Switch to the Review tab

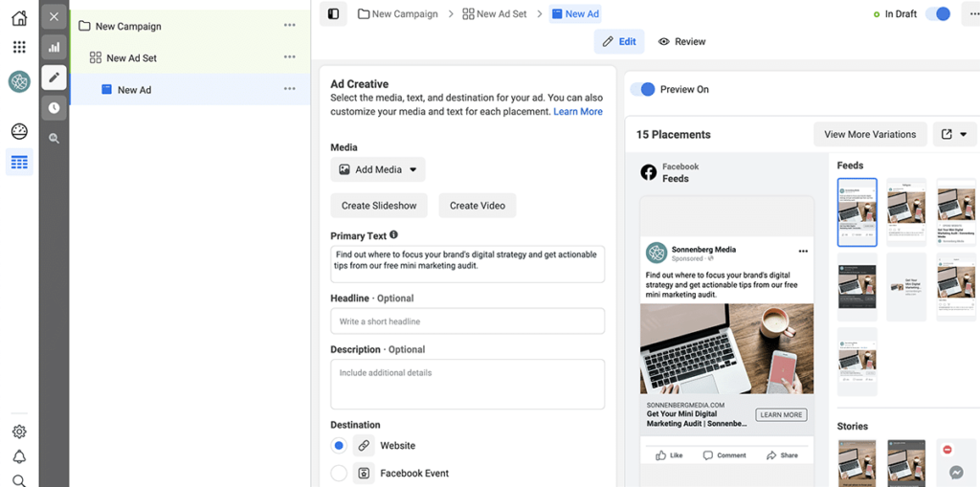[681, 41]
